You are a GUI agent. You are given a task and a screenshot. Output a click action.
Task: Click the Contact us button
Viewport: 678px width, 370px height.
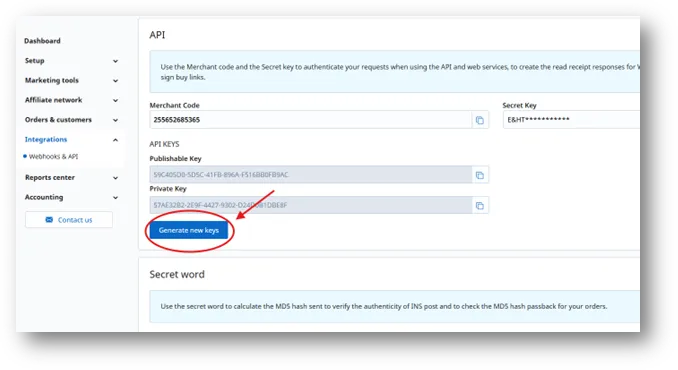(x=69, y=220)
